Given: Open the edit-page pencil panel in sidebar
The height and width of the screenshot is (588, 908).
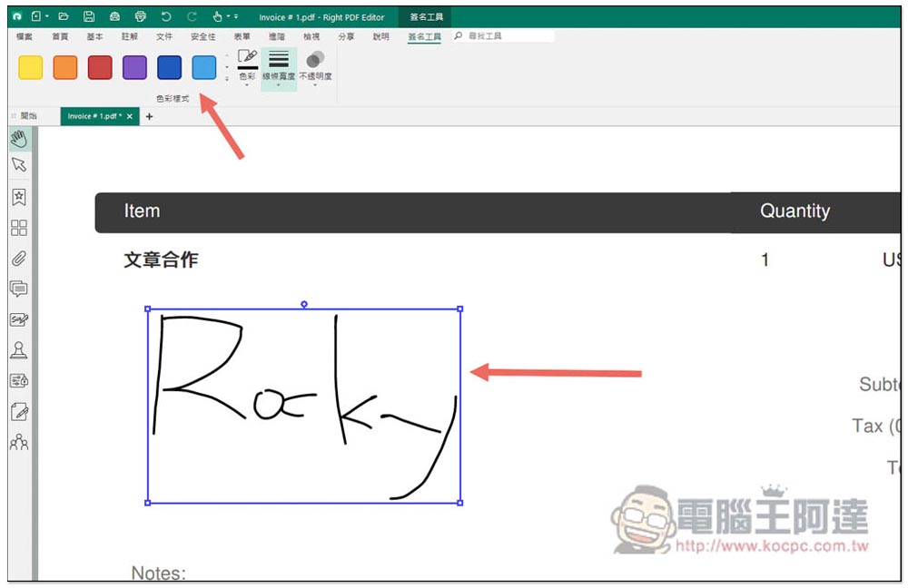Looking at the screenshot, I should tap(18, 412).
